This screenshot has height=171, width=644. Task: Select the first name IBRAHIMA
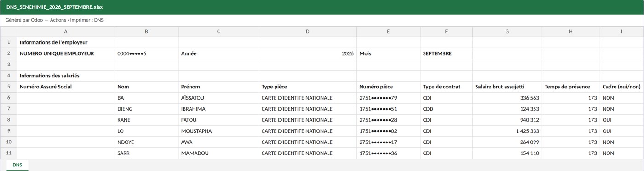[x=218, y=109]
